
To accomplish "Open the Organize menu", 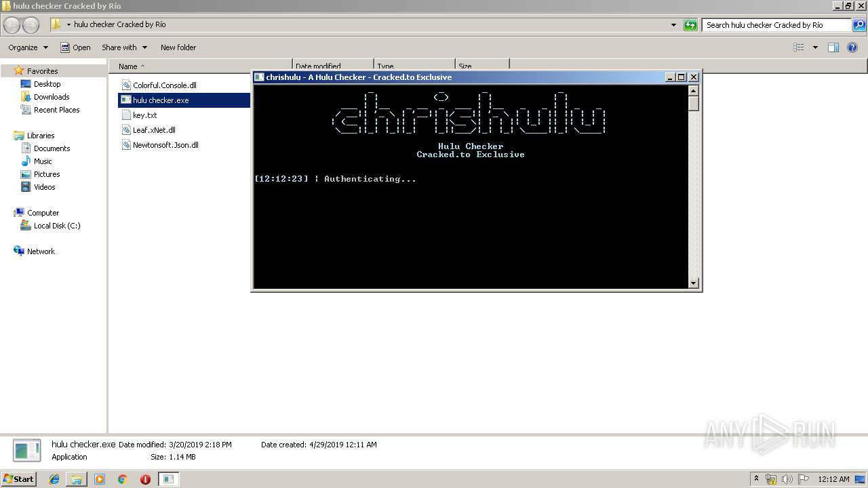I will (x=28, y=47).
